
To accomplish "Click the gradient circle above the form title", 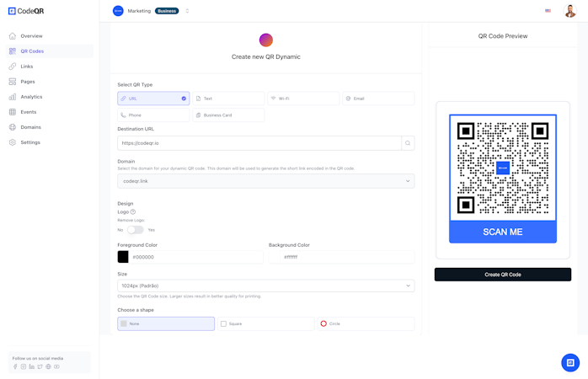I will tap(266, 40).
